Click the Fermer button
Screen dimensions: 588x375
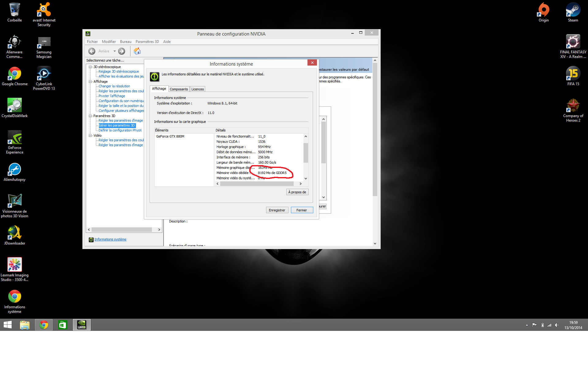(302, 210)
